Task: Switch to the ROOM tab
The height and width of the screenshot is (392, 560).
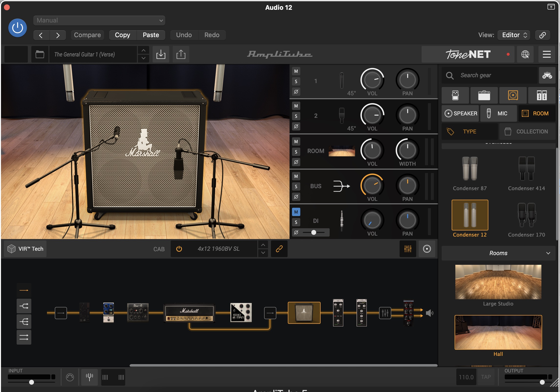Action: [537, 113]
